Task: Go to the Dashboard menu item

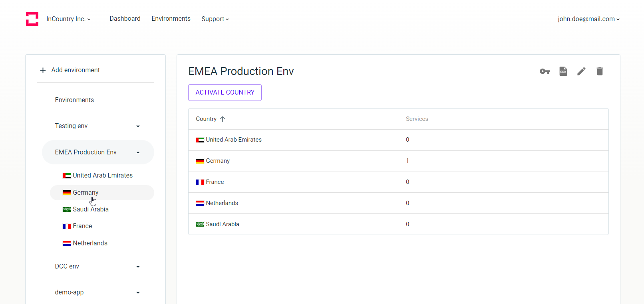Action: pyautogui.click(x=125, y=19)
